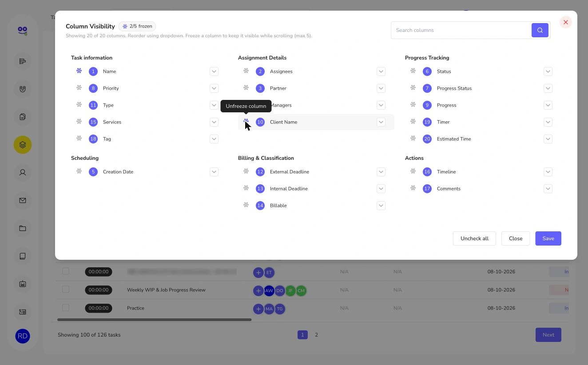
Task: Click the Timer column label
Action: (443, 122)
